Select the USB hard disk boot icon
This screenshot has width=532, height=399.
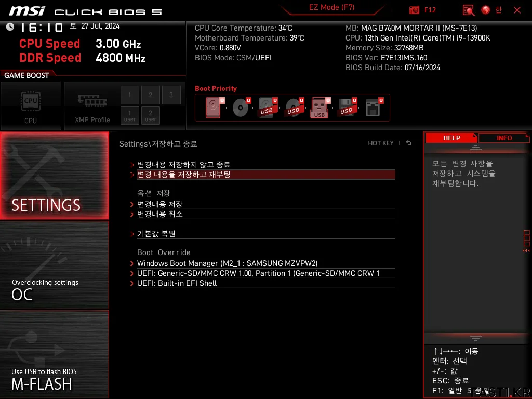coord(268,108)
